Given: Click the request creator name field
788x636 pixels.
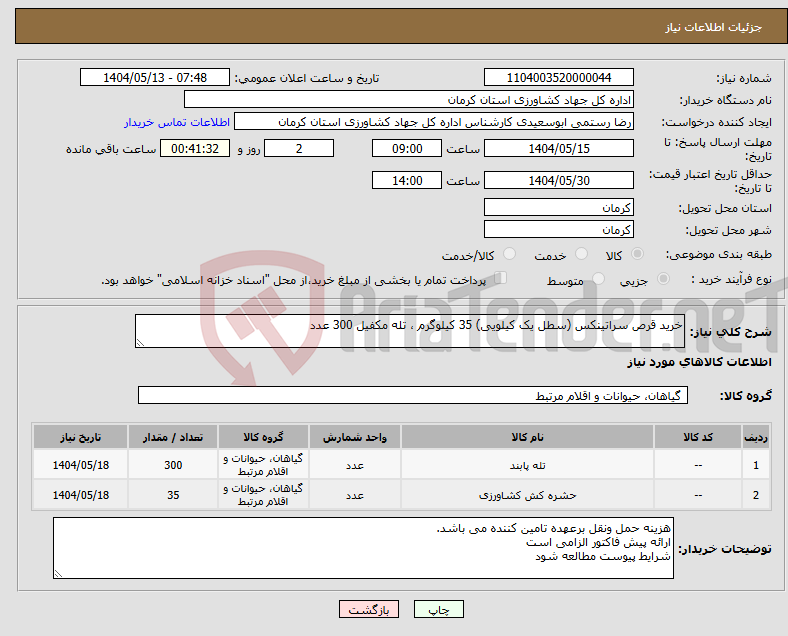Looking at the screenshot, I should tap(434, 122).
